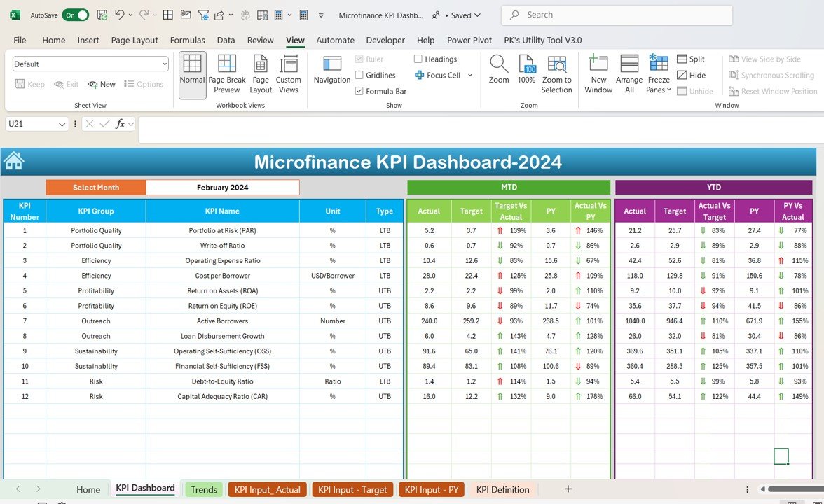Click the Portfolio at Risk (PAR) cell
The height and width of the screenshot is (504, 824).
tap(222, 230)
